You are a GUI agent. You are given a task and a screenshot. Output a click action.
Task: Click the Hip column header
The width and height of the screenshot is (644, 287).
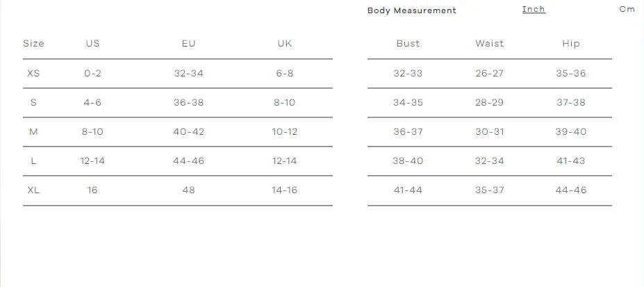(x=570, y=43)
